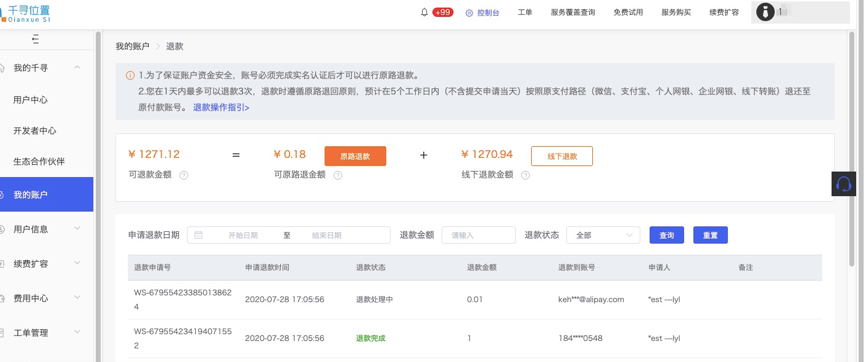Click the 退款状态 column header
The image size is (864, 362).
point(370,267)
